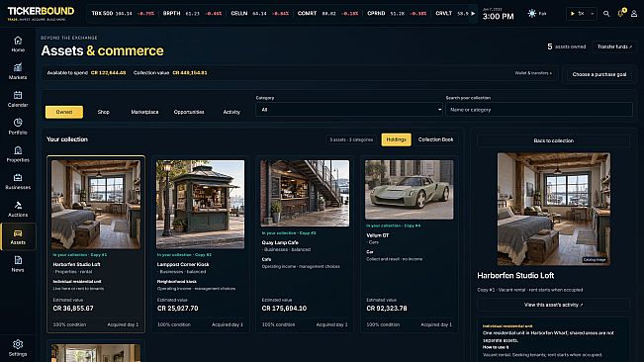Click the Transfer funds button
Viewport: 644px width, 362px height.
pyautogui.click(x=614, y=46)
